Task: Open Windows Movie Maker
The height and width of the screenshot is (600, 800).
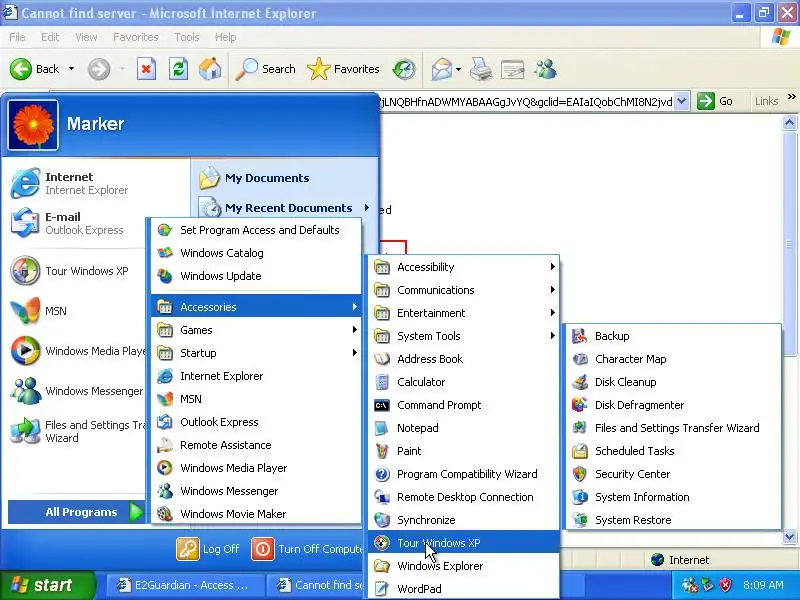Action: tap(256, 514)
